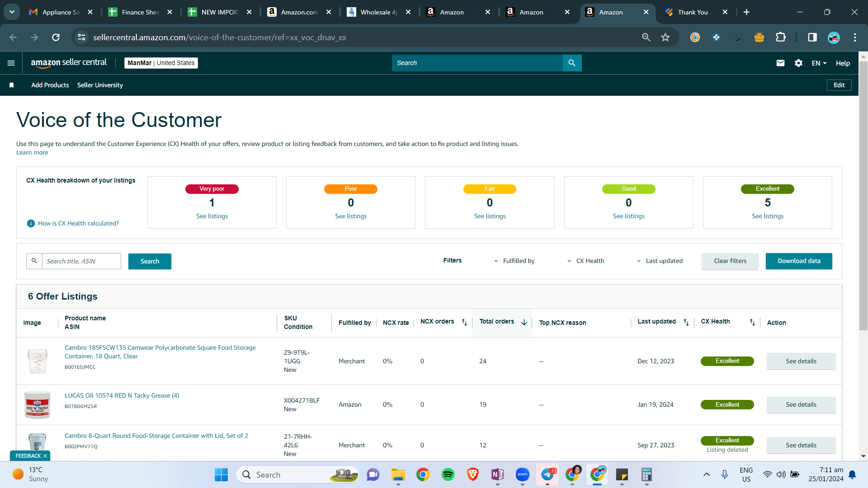The height and width of the screenshot is (488, 868).
Task: Bookmark this page with the star icon
Action: click(665, 38)
